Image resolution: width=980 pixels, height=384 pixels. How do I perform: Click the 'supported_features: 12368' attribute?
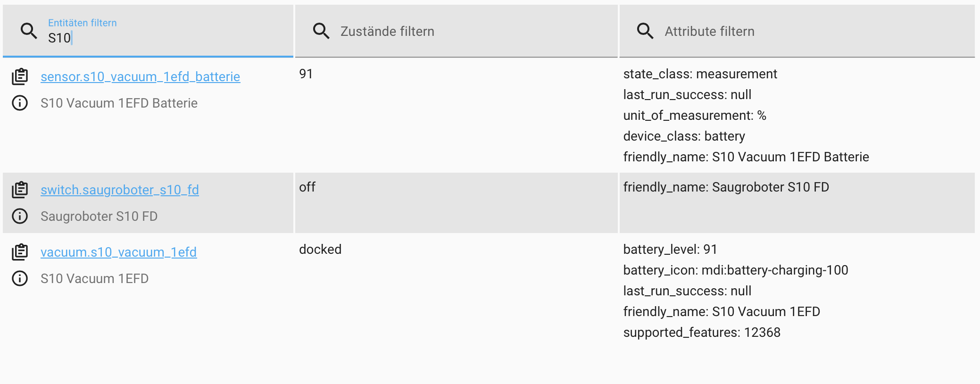click(701, 332)
